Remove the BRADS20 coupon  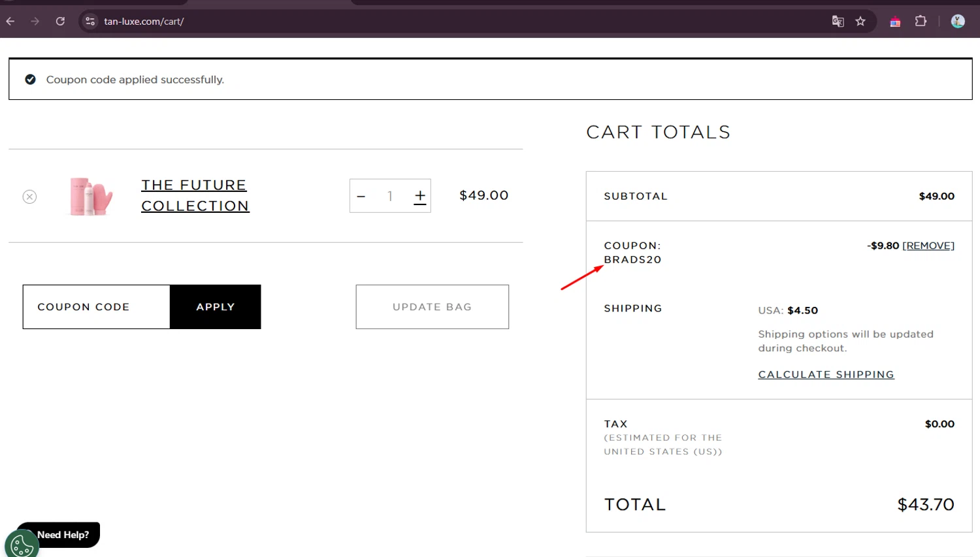tap(928, 246)
